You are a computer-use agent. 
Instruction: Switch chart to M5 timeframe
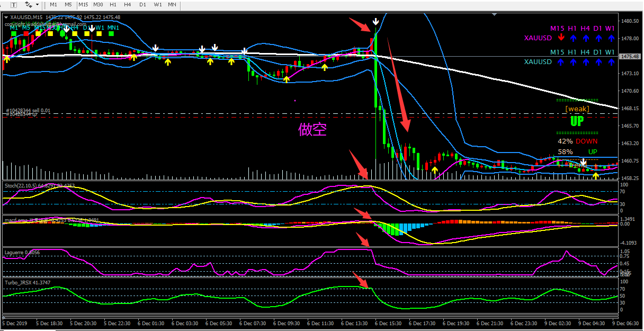[x=68, y=4]
